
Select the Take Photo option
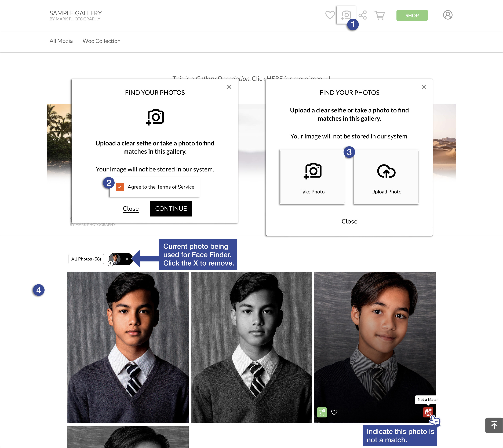(x=312, y=177)
